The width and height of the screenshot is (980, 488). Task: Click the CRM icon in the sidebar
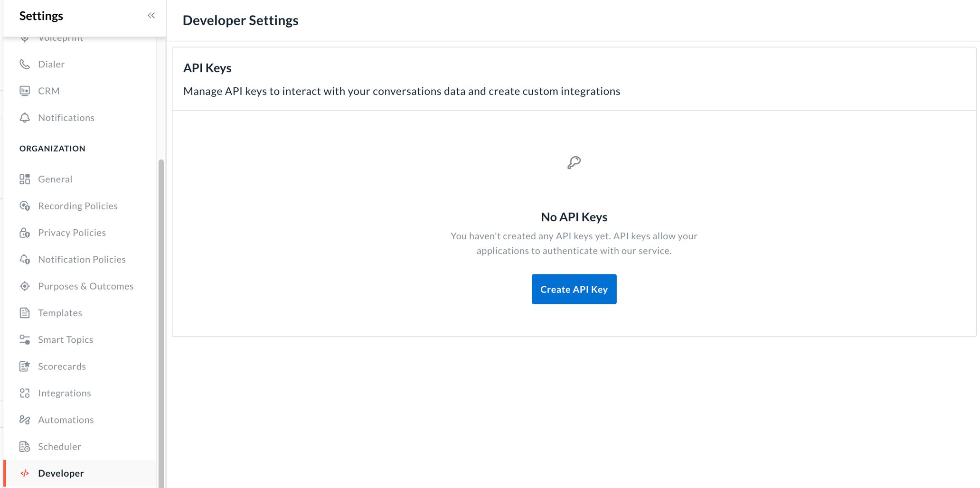pos(25,90)
